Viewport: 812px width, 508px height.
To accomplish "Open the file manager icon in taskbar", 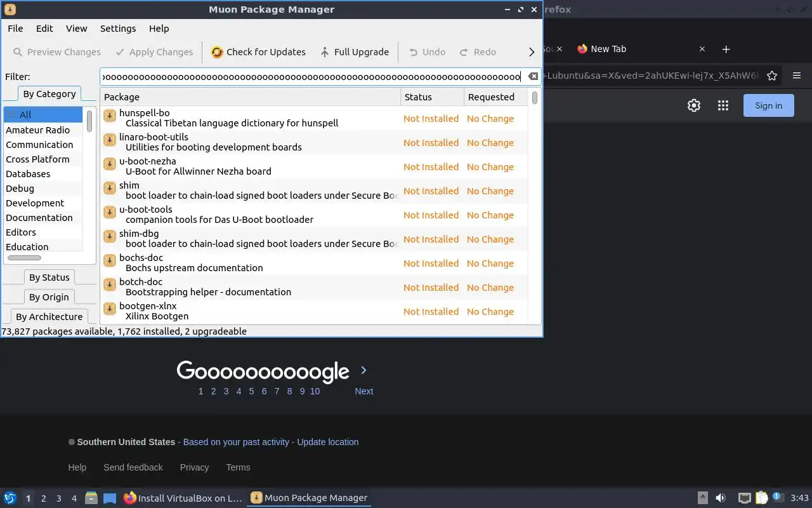I will point(91,498).
